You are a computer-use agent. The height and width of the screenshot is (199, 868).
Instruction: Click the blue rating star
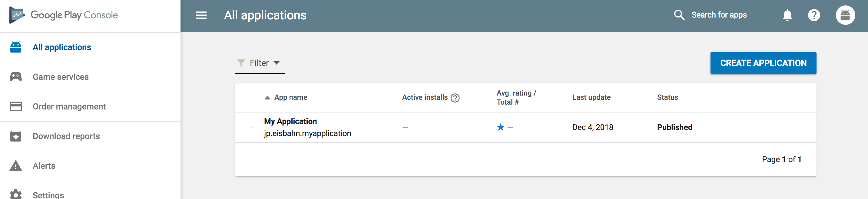(x=500, y=127)
